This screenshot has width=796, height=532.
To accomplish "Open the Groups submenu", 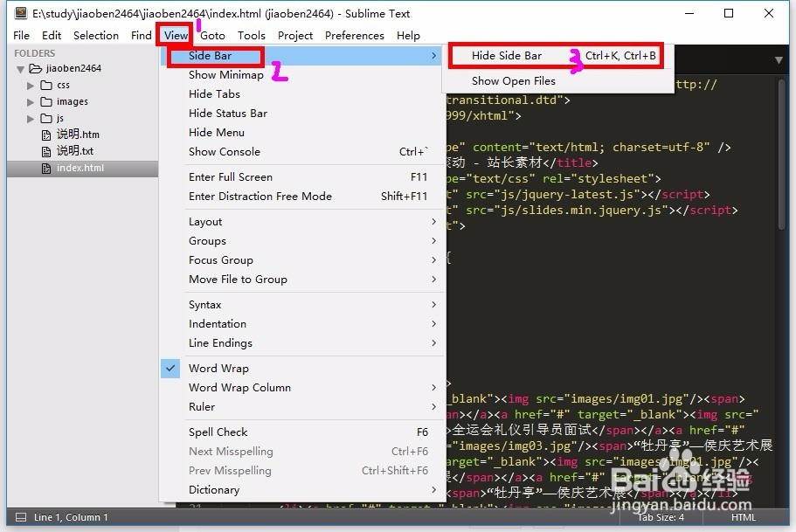I will [x=303, y=241].
